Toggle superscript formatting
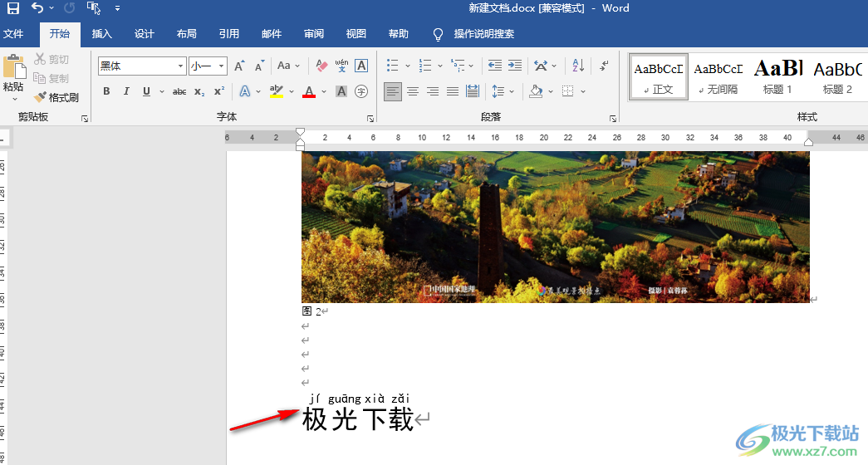 [x=219, y=91]
